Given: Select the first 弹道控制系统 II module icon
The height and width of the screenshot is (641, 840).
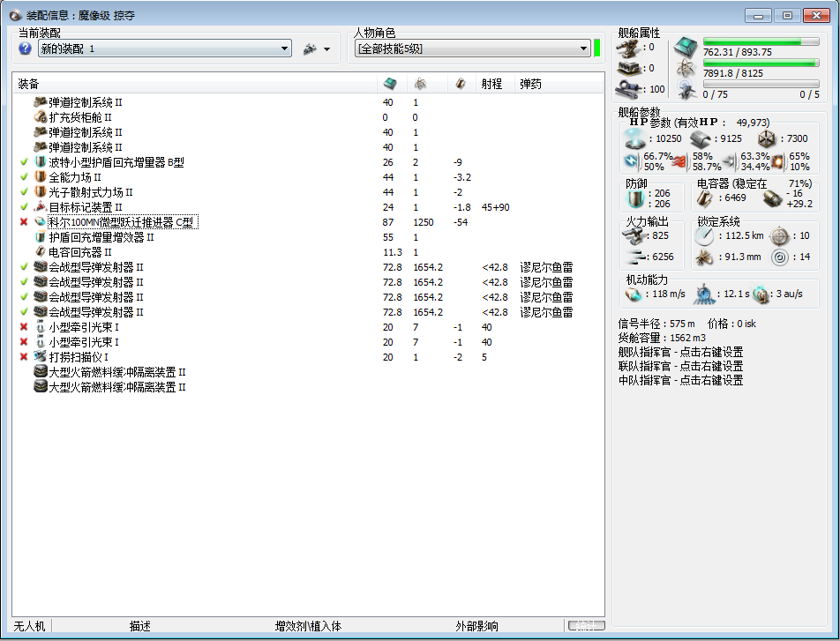Looking at the screenshot, I should point(41,101).
